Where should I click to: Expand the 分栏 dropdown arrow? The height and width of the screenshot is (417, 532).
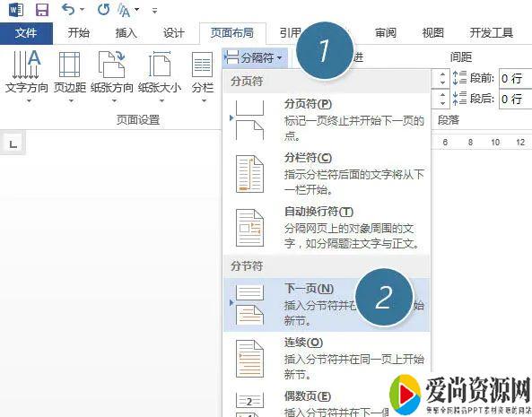pyautogui.click(x=204, y=100)
